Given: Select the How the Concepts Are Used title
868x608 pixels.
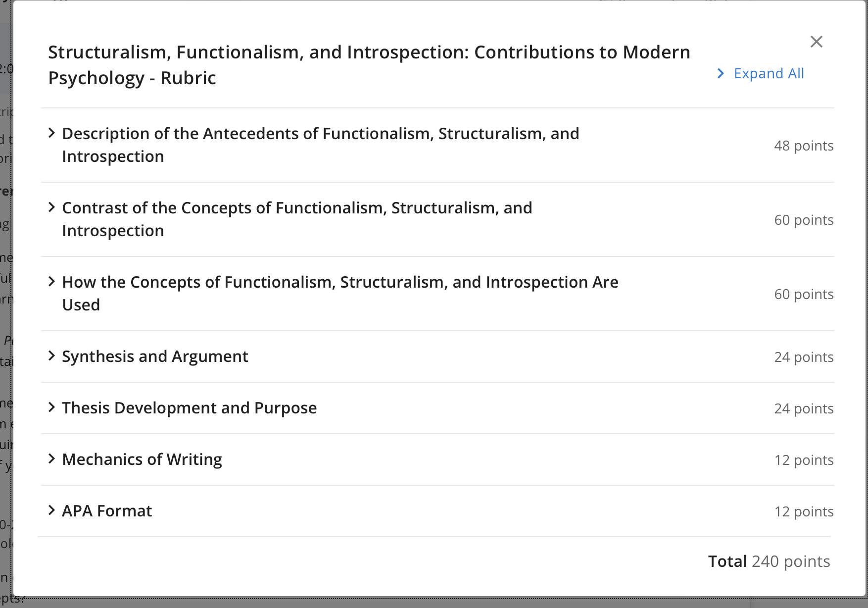Looking at the screenshot, I should (340, 294).
